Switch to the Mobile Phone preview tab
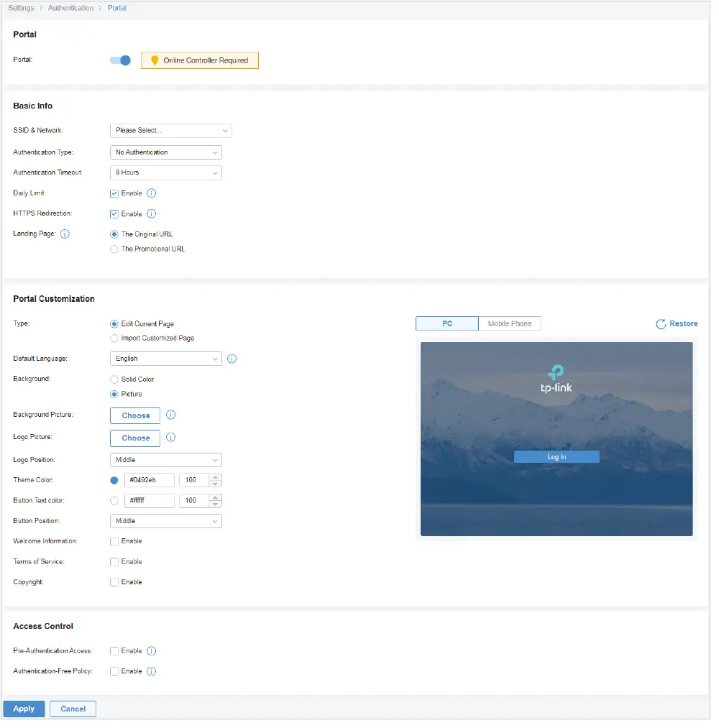Viewport: 719px width, 728px height. point(510,323)
